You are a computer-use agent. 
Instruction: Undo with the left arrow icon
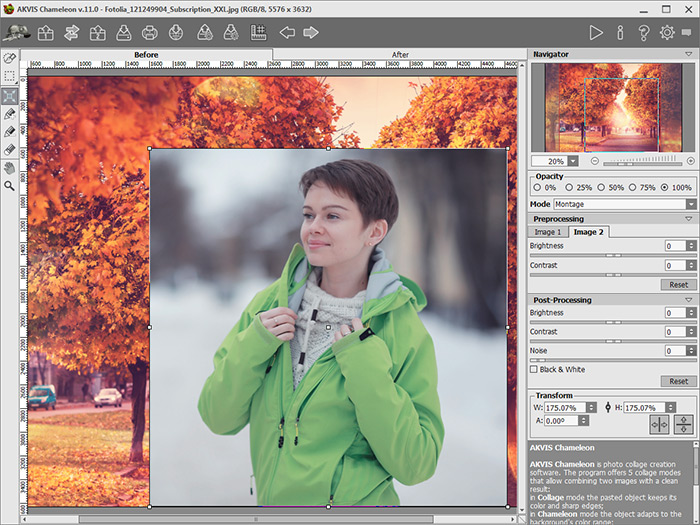click(x=287, y=32)
